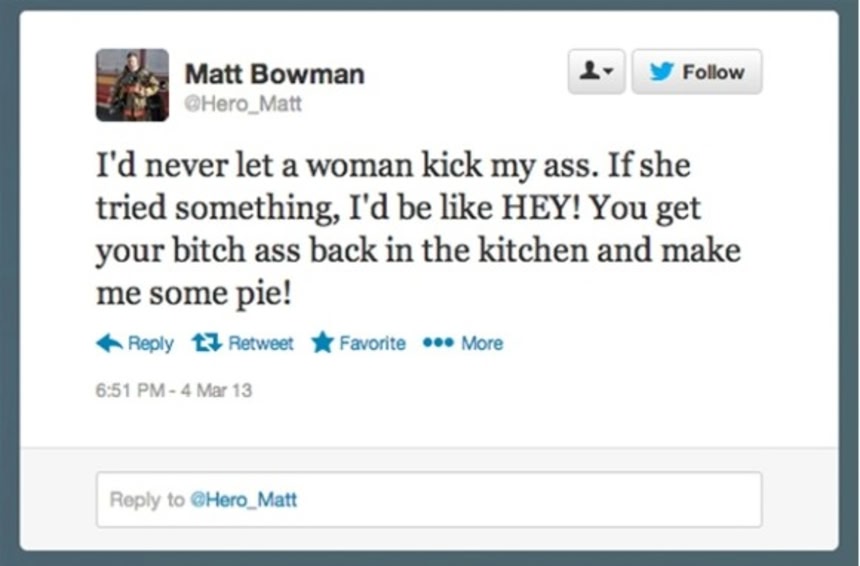
Task: Click the @Hero_Matt mention in reply box
Action: 243,499
